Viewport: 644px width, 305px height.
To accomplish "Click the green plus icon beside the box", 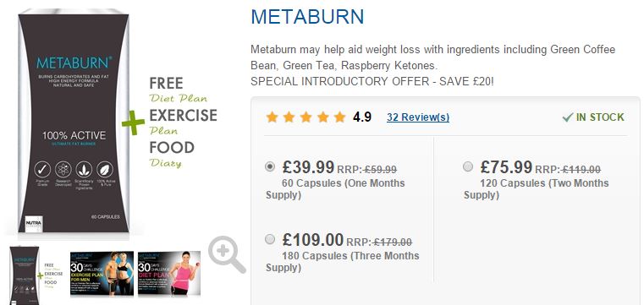I will pos(133,123).
